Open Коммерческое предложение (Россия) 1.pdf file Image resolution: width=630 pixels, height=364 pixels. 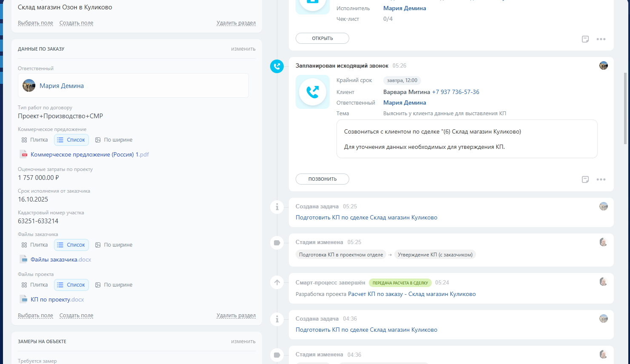[x=89, y=155]
